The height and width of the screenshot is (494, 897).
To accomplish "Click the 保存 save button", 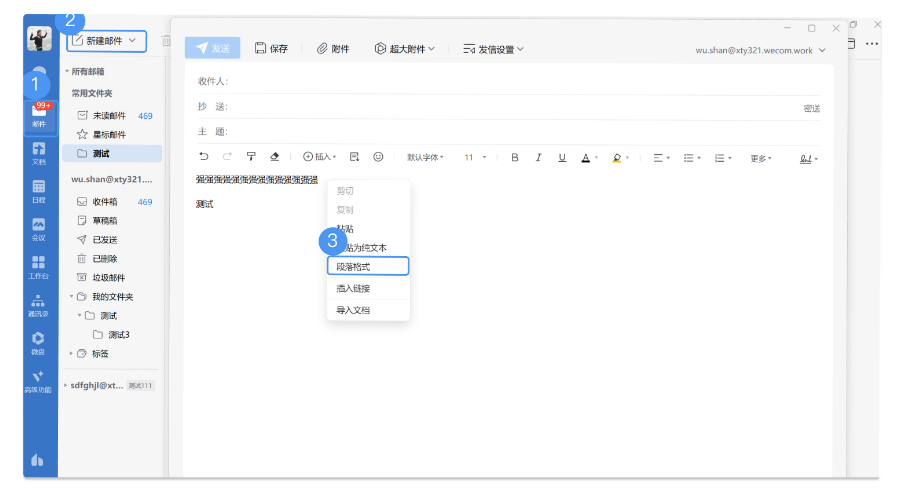I will click(271, 48).
